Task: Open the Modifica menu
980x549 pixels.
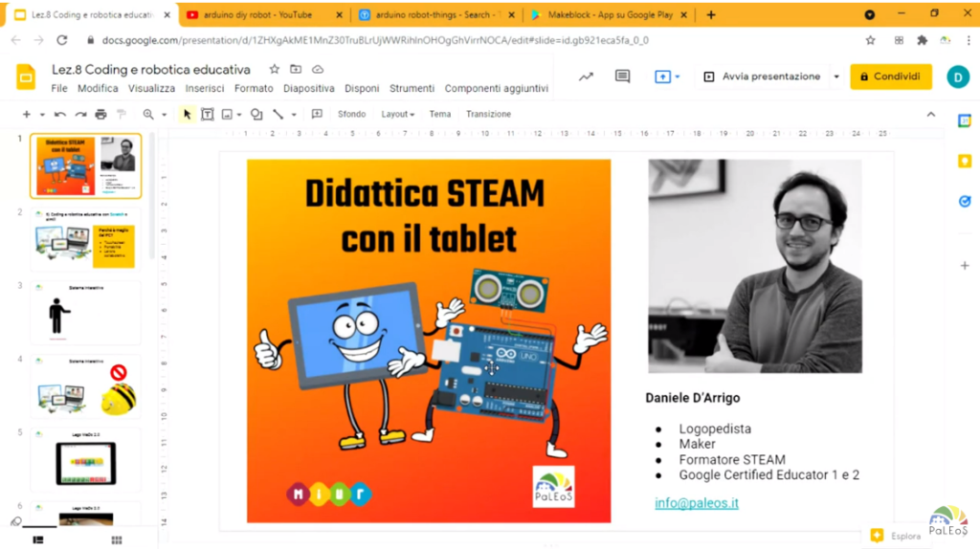Action: click(98, 89)
